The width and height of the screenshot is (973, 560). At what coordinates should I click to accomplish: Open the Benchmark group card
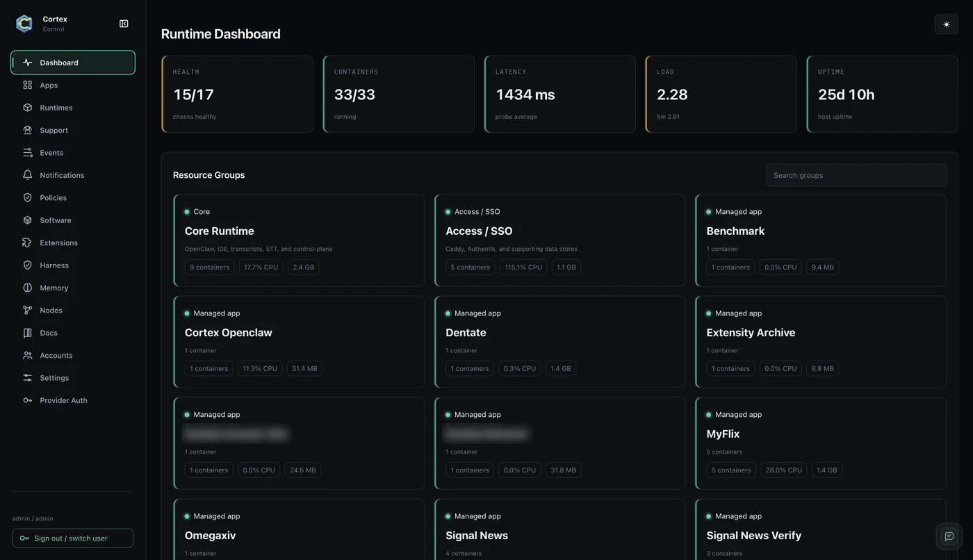820,240
